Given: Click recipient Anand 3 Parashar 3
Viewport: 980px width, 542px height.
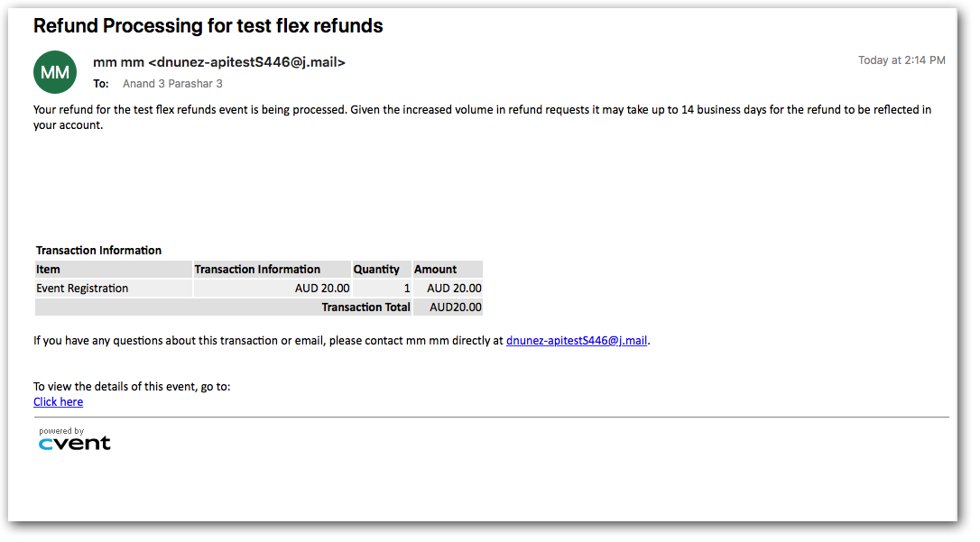Looking at the screenshot, I should tap(172, 84).
